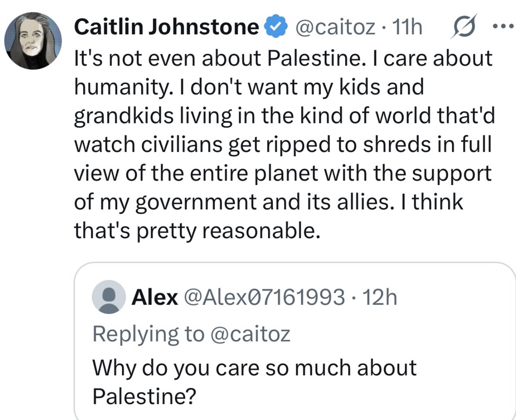Open Caitlin Johnstone's profile picture
This screenshot has height=420, width=516.
[x=33, y=40]
